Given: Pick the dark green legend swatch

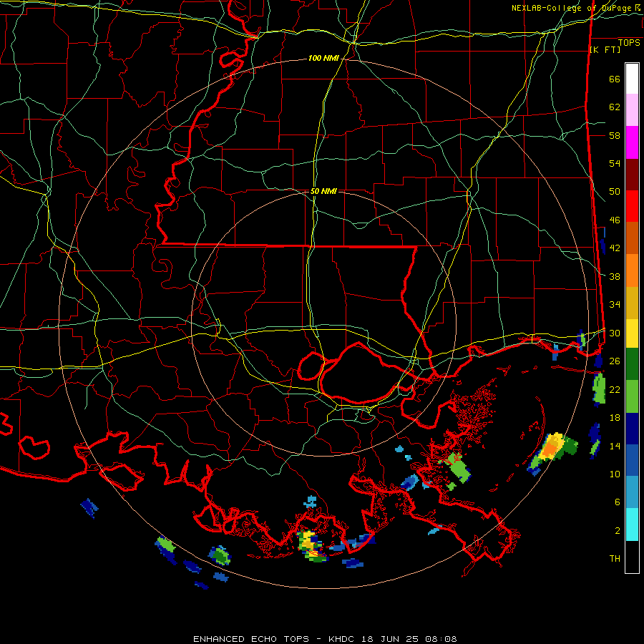Looking at the screenshot, I should point(632,364).
